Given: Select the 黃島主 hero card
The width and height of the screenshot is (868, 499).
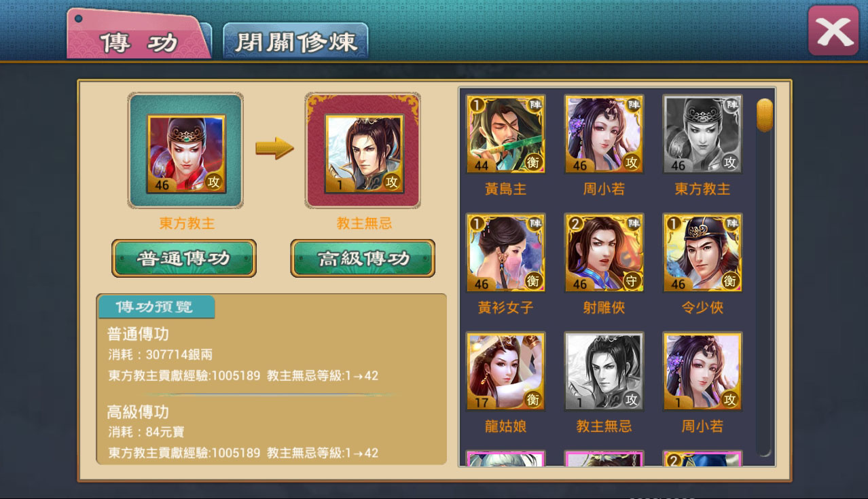Looking at the screenshot, I should click(x=505, y=134).
